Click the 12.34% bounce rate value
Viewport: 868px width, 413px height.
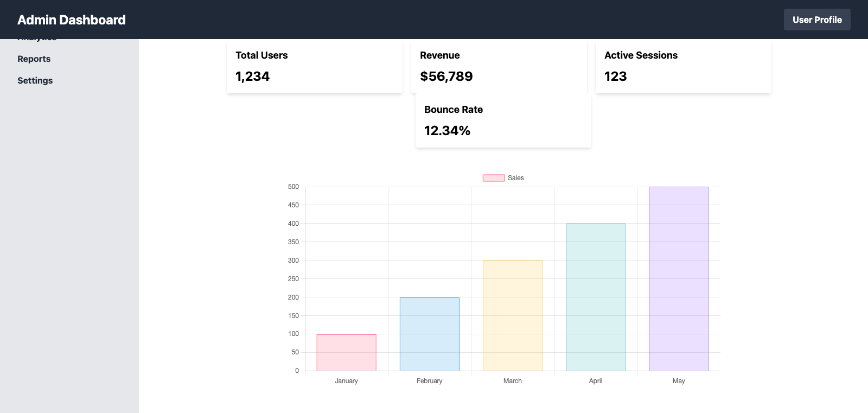[x=447, y=131]
